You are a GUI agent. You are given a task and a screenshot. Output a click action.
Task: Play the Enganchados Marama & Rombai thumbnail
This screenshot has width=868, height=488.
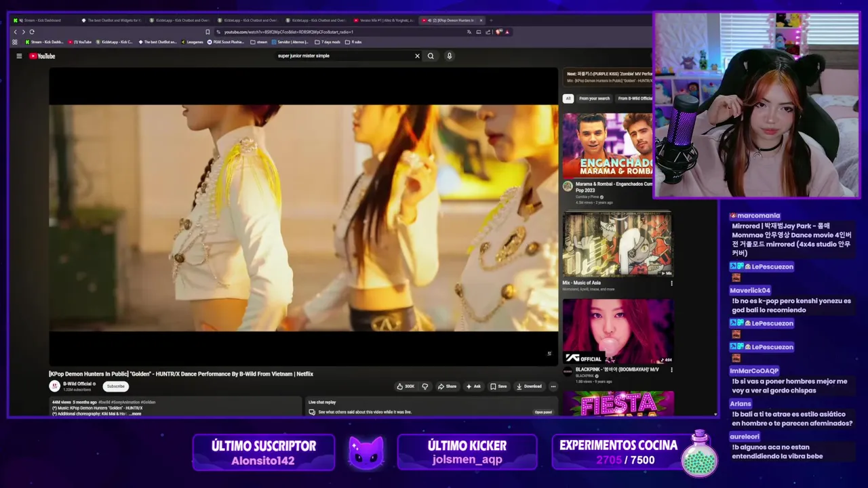coord(608,144)
